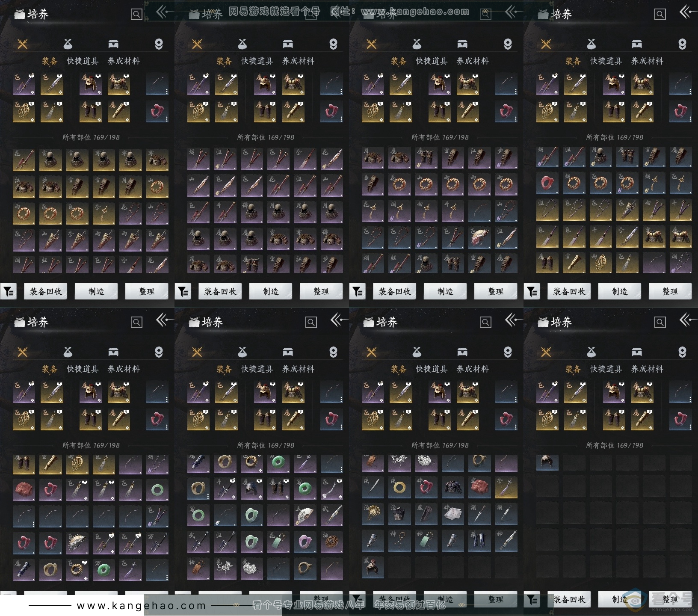Select the pin-marker icon in second top panel
698x616 pixels.
pyautogui.click(x=333, y=44)
